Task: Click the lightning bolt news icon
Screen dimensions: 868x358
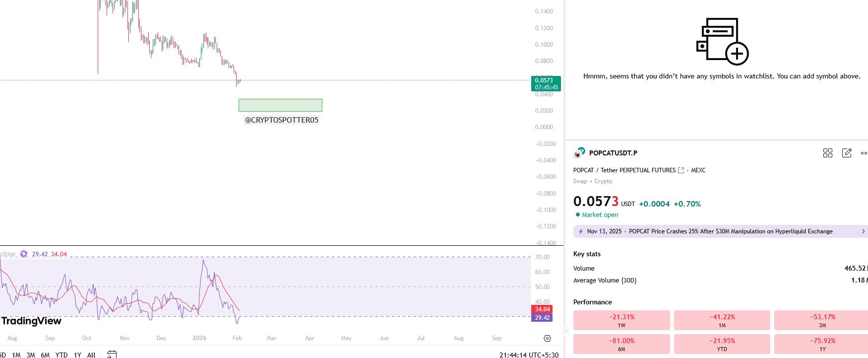Action: [581, 231]
